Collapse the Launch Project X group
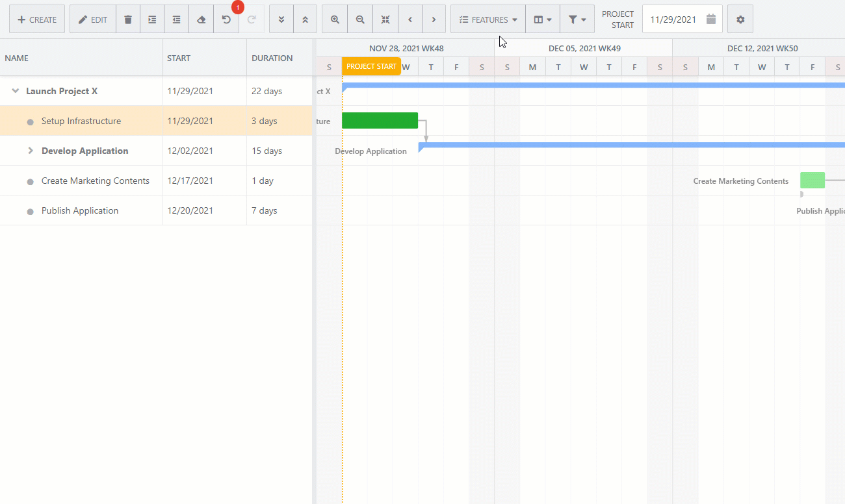 [16, 91]
